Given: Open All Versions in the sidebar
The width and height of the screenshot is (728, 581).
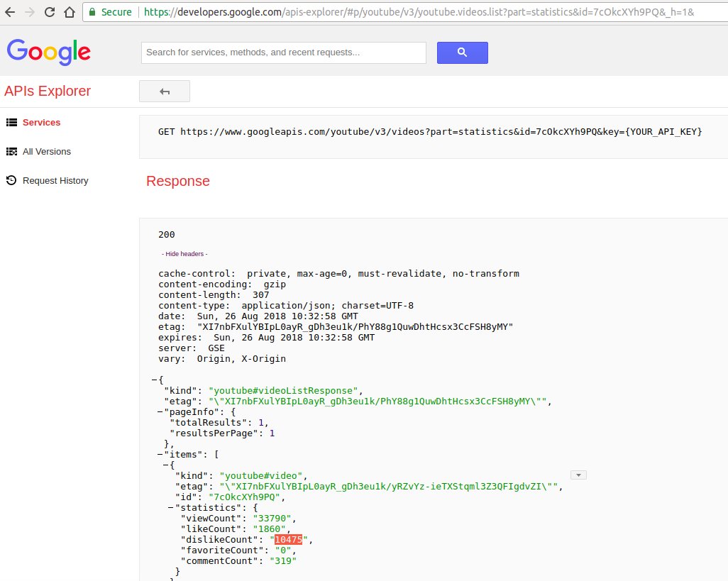Looking at the screenshot, I should click(x=47, y=152).
